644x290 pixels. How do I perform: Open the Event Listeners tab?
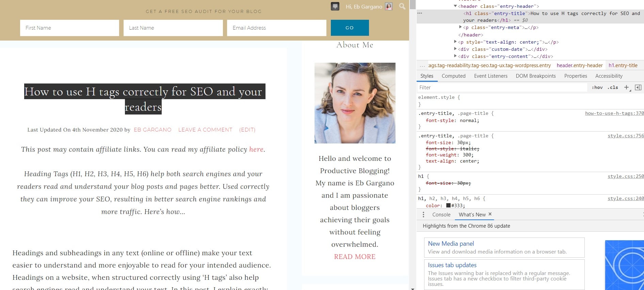tap(490, 76)
